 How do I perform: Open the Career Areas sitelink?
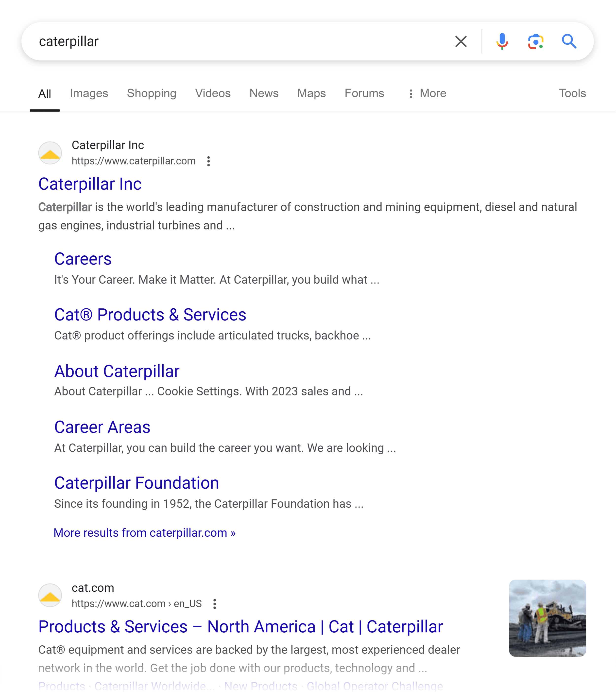[x=102, y=427]
